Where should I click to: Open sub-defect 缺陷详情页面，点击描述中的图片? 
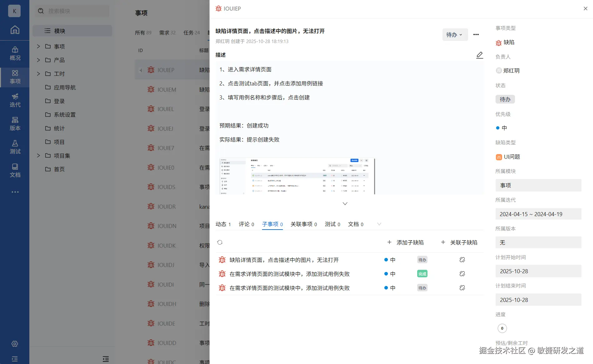tap(284, 260)
